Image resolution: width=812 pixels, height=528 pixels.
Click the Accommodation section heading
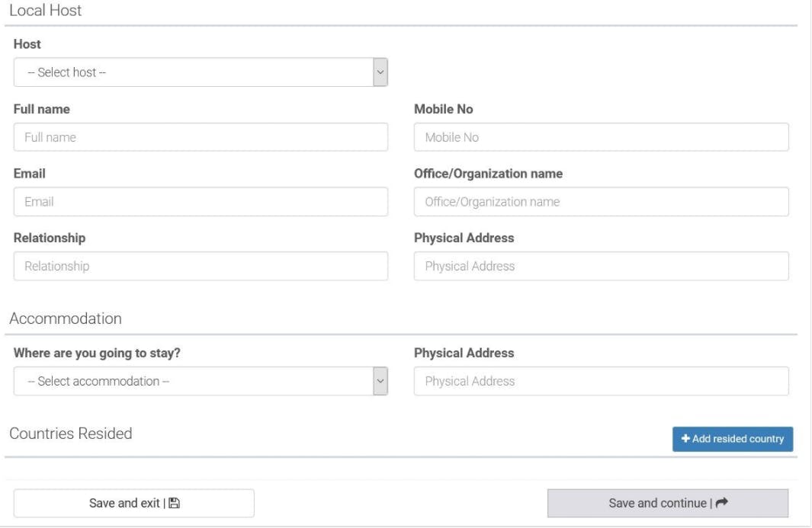(66, 318)
